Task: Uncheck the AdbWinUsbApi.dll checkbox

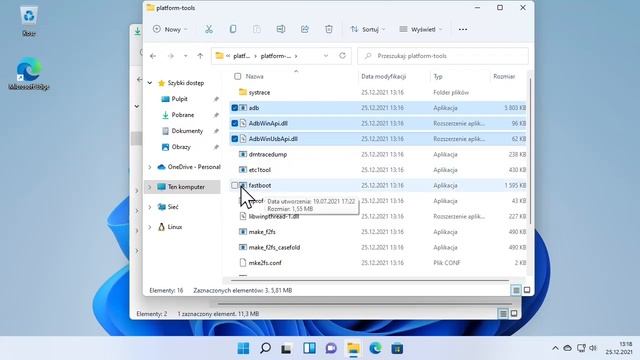Action: click(x=235, y=139)
